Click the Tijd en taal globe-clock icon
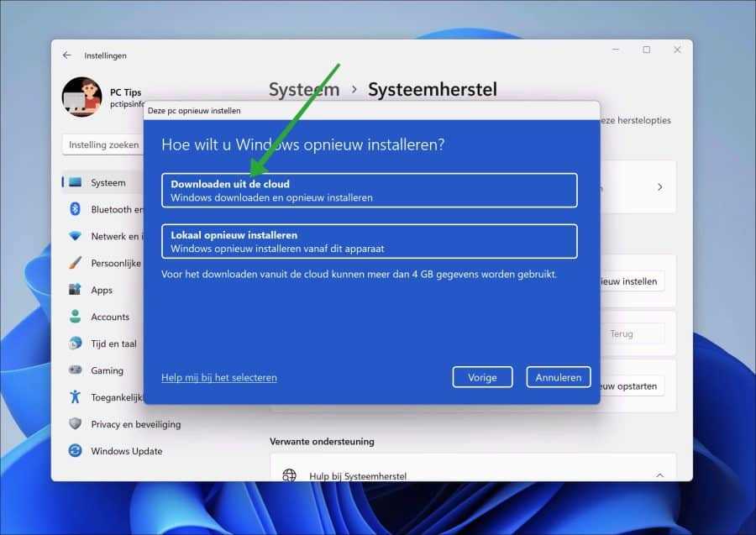The width and height of the screenshot is (756, 535). point(76,344)
